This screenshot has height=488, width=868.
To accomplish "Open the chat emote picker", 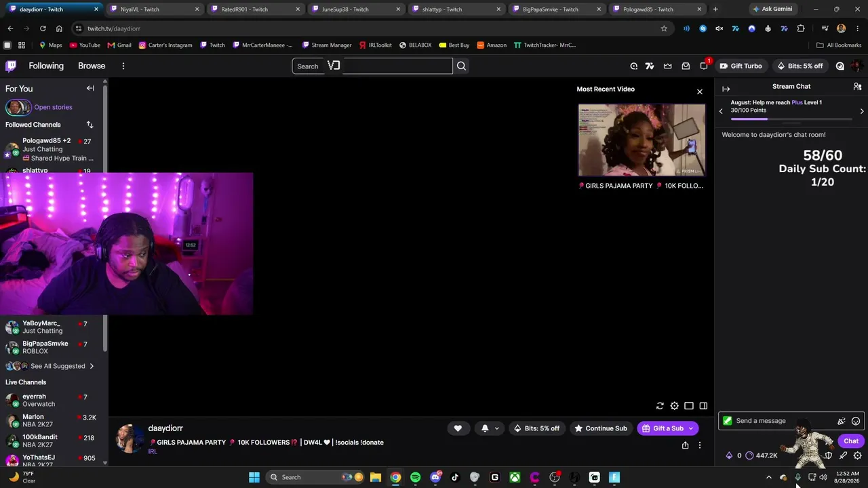I will 856,421.
